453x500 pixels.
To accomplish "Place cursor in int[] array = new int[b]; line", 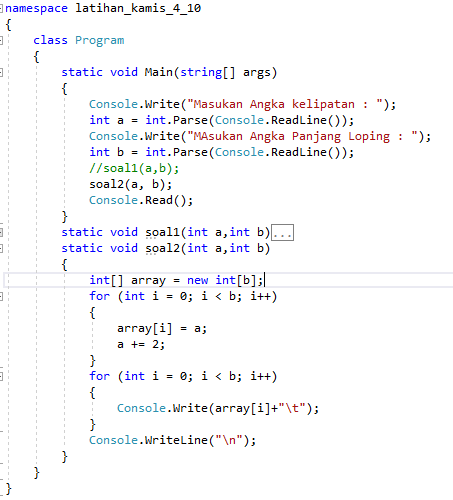I will pos(177,280).
